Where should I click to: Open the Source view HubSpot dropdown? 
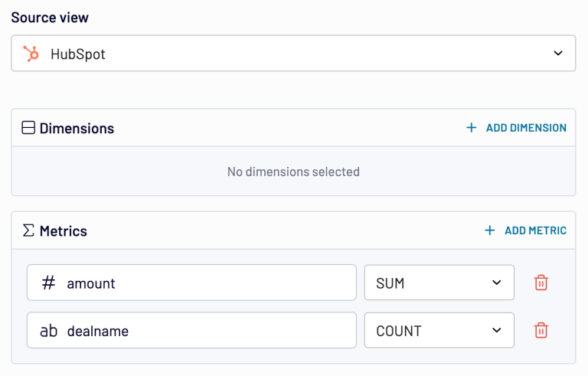click(293, 54)
